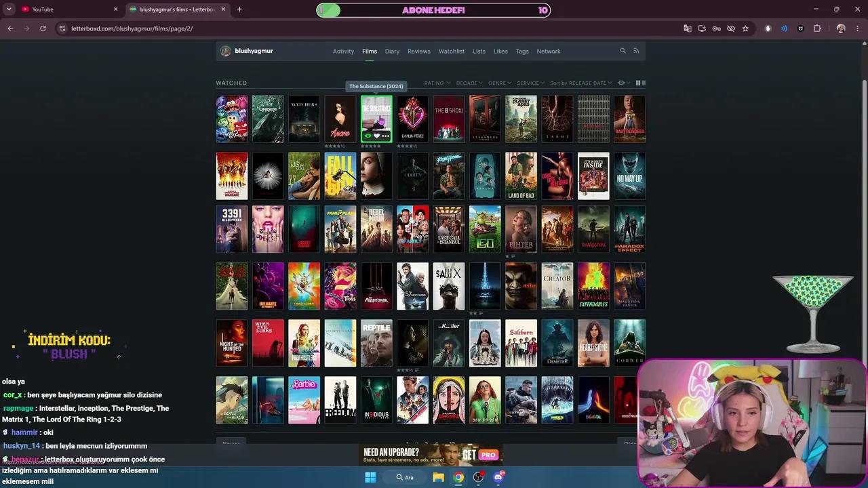Open The Creator film poster
868x488 pixels.
coord(557,286)
